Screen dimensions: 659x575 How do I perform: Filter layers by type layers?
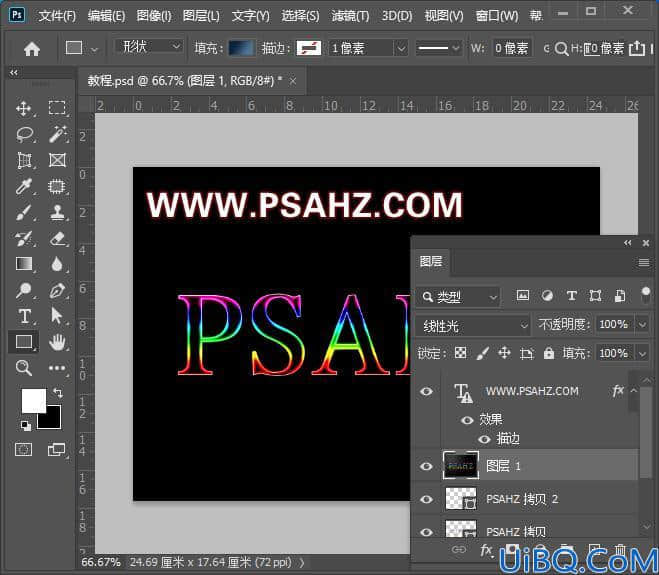click(x=571, y=296)
